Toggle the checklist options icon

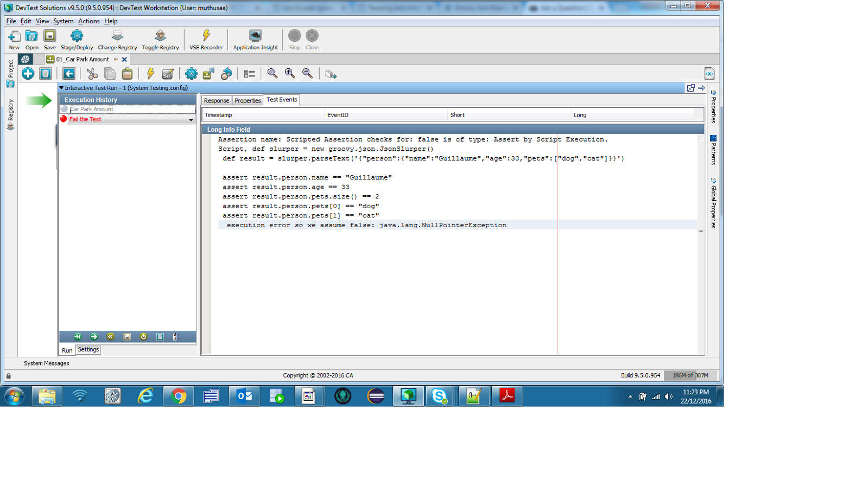(x=175, y=337)
